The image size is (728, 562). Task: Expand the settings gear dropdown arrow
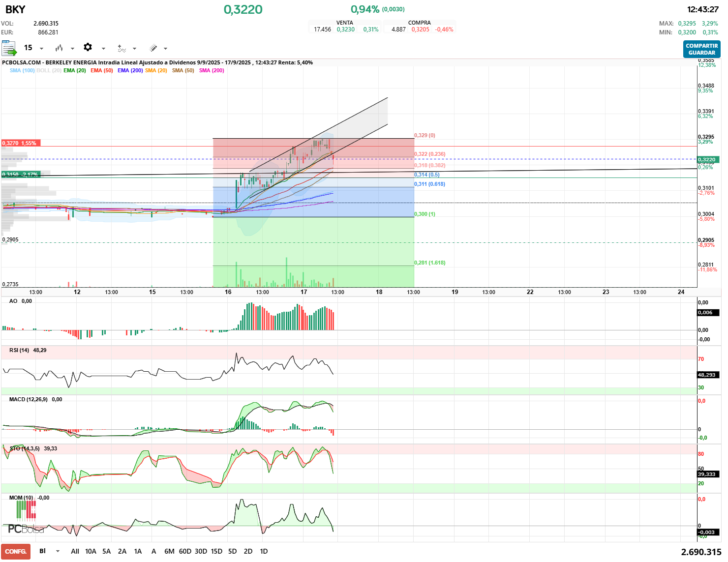point(103,49)
